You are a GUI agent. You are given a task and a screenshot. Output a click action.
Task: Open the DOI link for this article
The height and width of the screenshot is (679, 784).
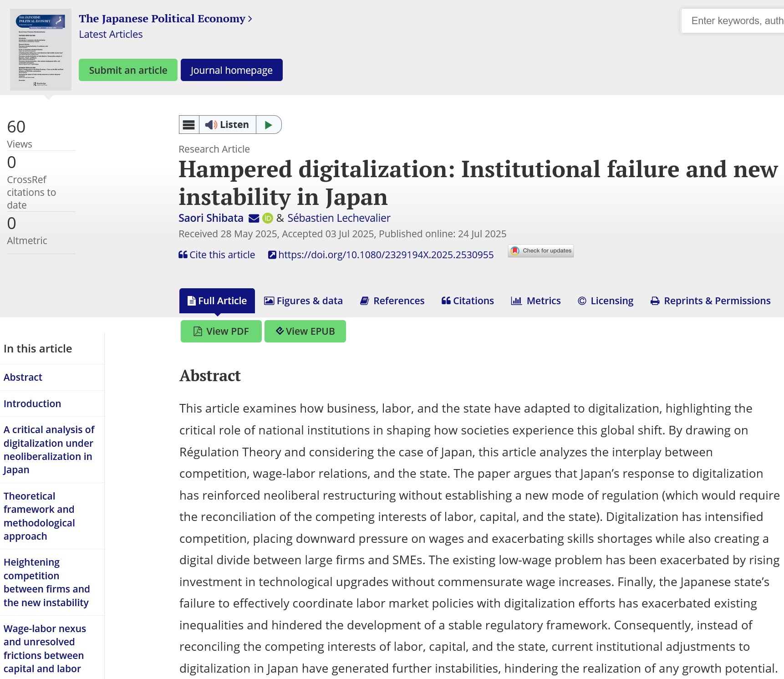coord(385,255)
